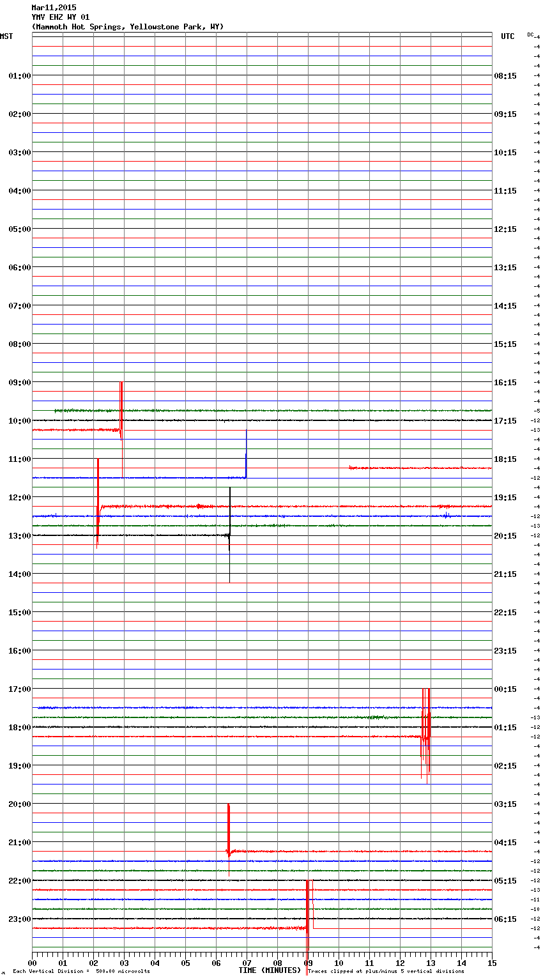
Task: Click the 17:15 UTC time label
Action: coord(505,421)
